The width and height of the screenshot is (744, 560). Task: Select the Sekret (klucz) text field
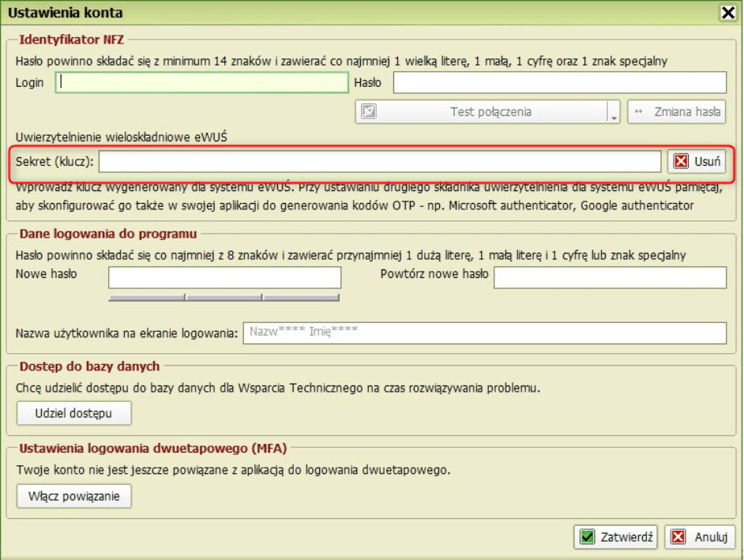pyautogui.click(x=379, y=162)
